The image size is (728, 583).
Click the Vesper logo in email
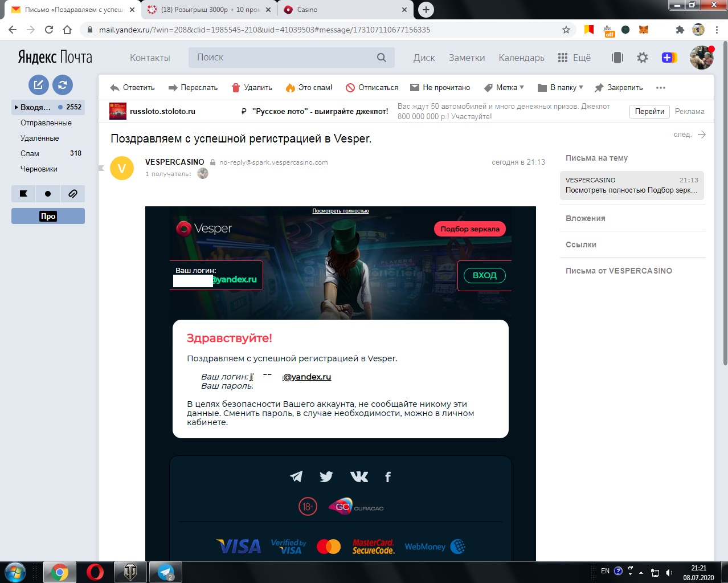(204, 229)
